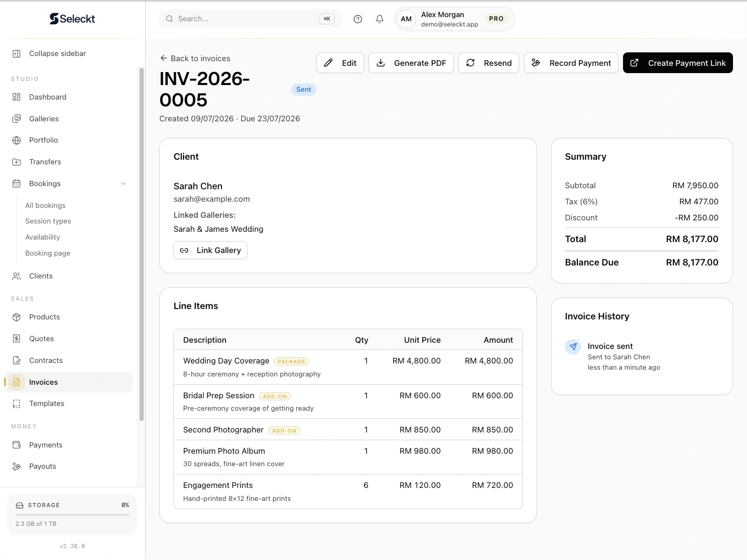
Task: Click the Premium Photo Album row
Action: (x=348, y=457)
